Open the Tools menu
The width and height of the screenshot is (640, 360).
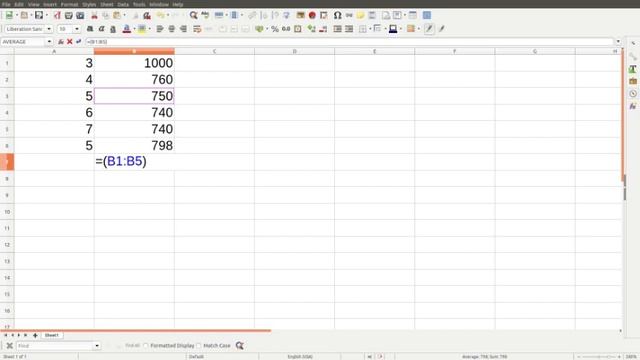coord(139,4)
